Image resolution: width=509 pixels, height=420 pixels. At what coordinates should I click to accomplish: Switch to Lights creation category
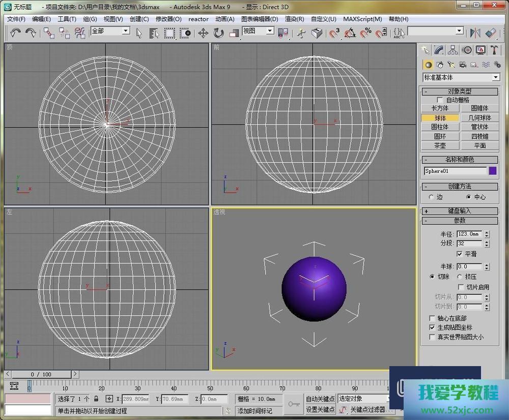[x=451, y=65]
